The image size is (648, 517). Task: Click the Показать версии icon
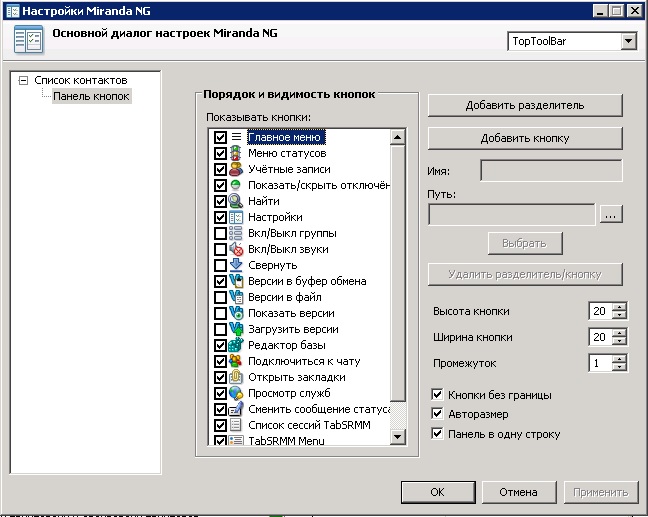[x=236, y=313]
